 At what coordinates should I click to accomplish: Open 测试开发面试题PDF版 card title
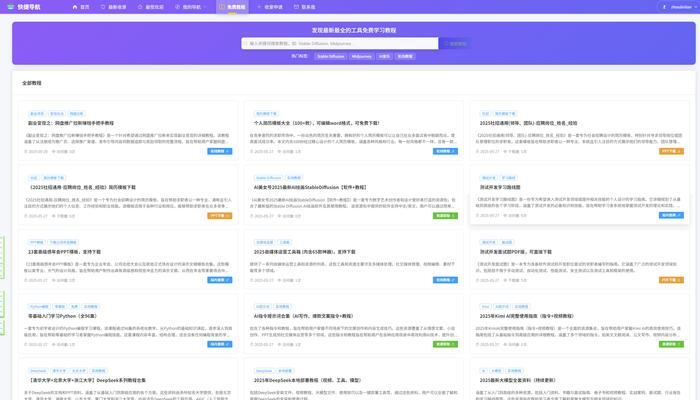[x=516, y=252]
